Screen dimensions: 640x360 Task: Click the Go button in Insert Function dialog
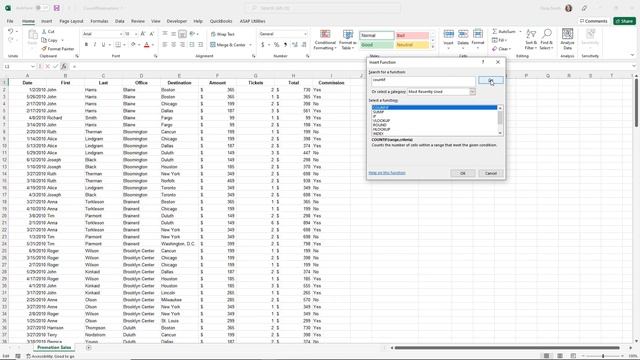(x=491, y=80)
